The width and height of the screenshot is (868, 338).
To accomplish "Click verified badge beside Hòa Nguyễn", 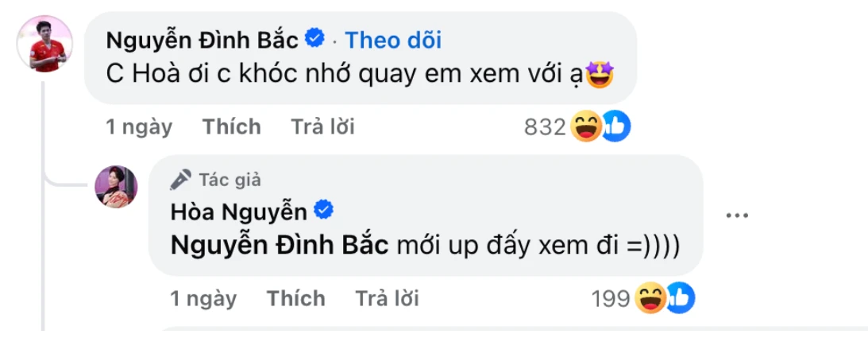I will pyautogui.click(x=324, y=211).
